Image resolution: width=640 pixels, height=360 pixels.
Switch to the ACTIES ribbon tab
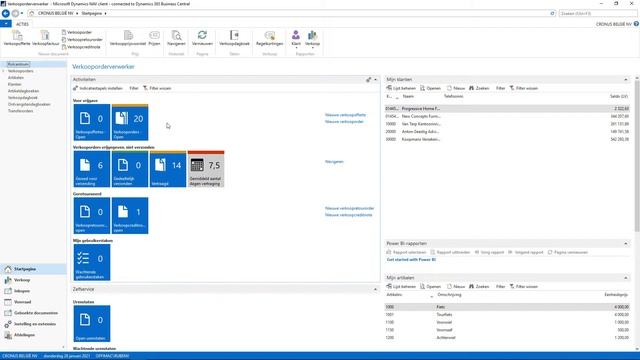pyautogui.click(x=22, y=24)
